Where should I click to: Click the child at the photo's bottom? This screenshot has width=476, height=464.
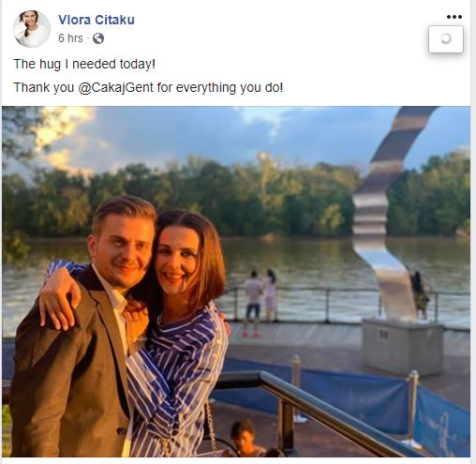245,438
